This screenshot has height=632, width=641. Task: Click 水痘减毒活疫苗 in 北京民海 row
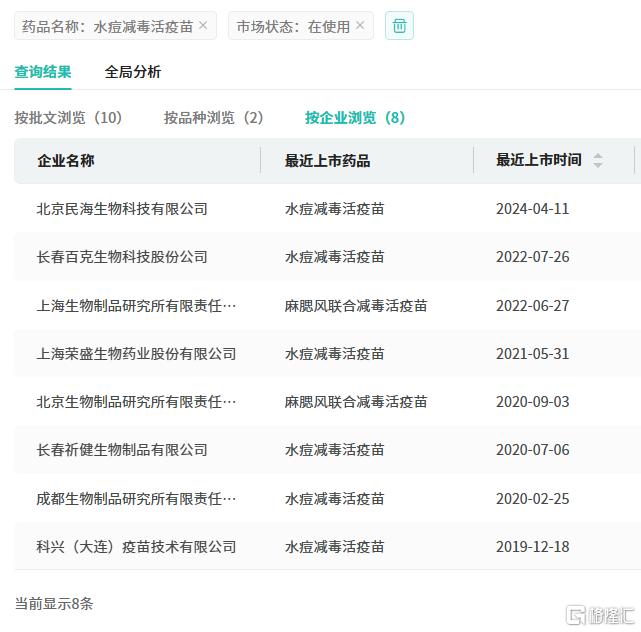[x=335, y=209]
